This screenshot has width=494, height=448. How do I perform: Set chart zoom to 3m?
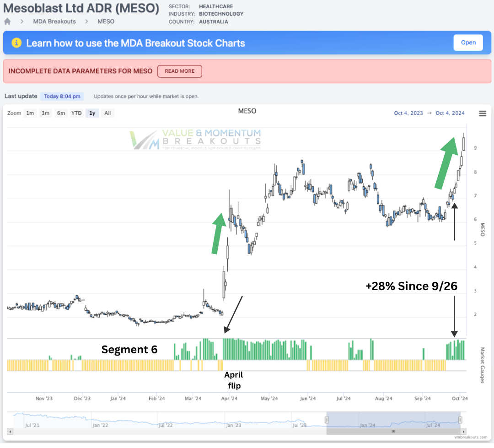pyautogui.click(x=45, y=113)
